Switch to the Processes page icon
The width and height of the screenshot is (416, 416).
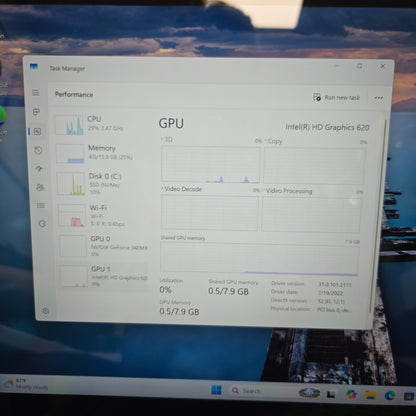36,112
